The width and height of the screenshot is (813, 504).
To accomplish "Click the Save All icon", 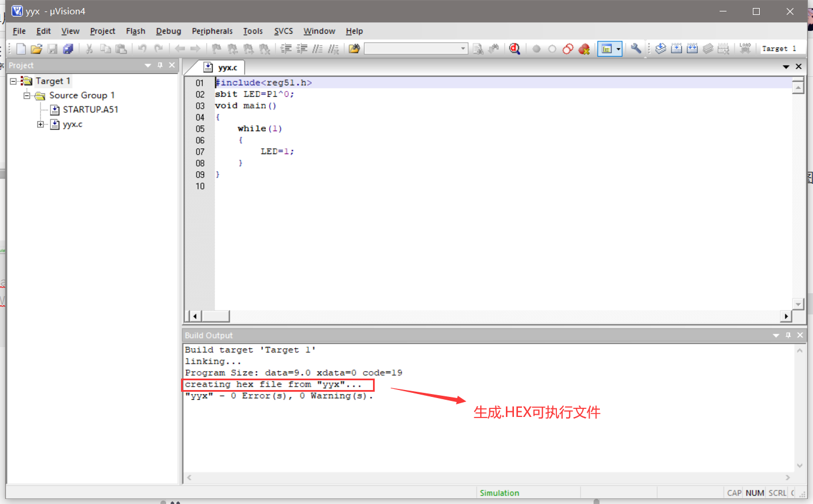I will pos(68,49).
